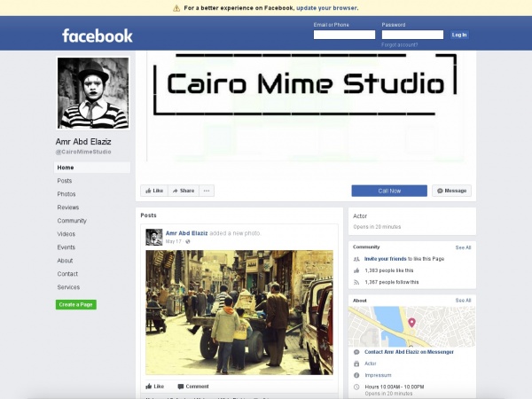The height and width of the screenshot is (399, 532).
Task: Click the Hours 10:00AM - 10:00PM text
Action: pos(395,387)
